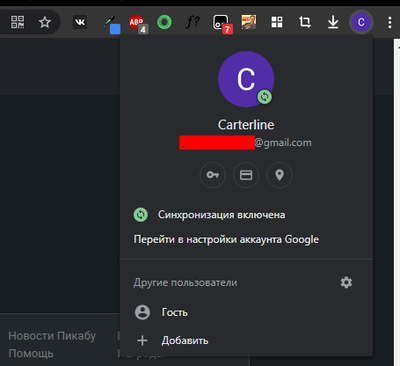Open the extension with the poster picture icon

tap(249, 22)
